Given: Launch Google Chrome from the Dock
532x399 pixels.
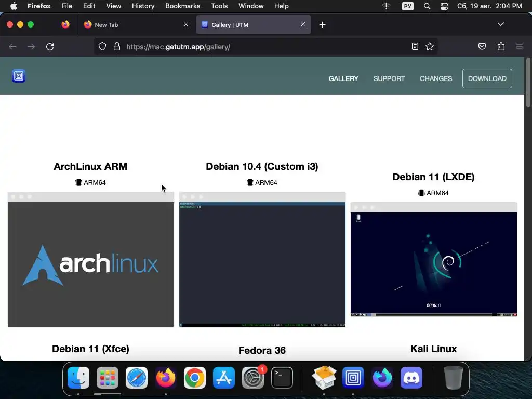Looking at the screenshot, I should [x=195, y=378].
